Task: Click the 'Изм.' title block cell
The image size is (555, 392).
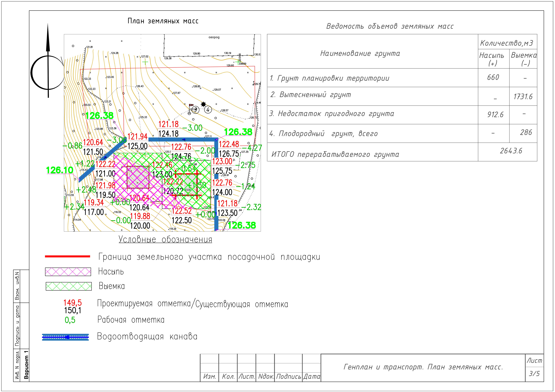Action: pyautogui.click(x=210, y=377)
